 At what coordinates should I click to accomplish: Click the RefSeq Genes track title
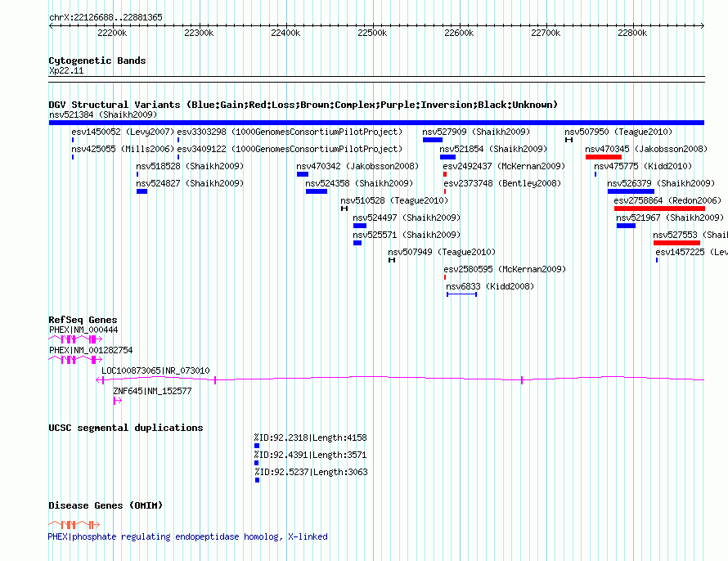(x=83, y=320)
